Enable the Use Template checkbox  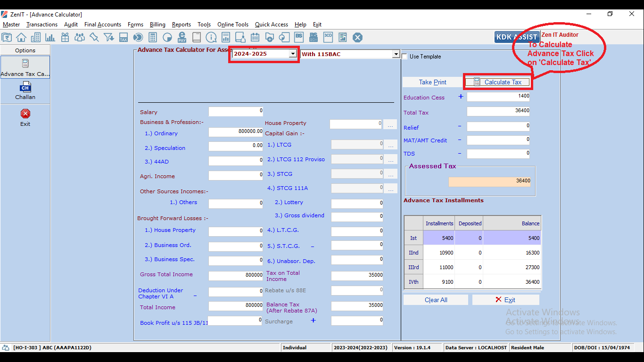point(405,57)
